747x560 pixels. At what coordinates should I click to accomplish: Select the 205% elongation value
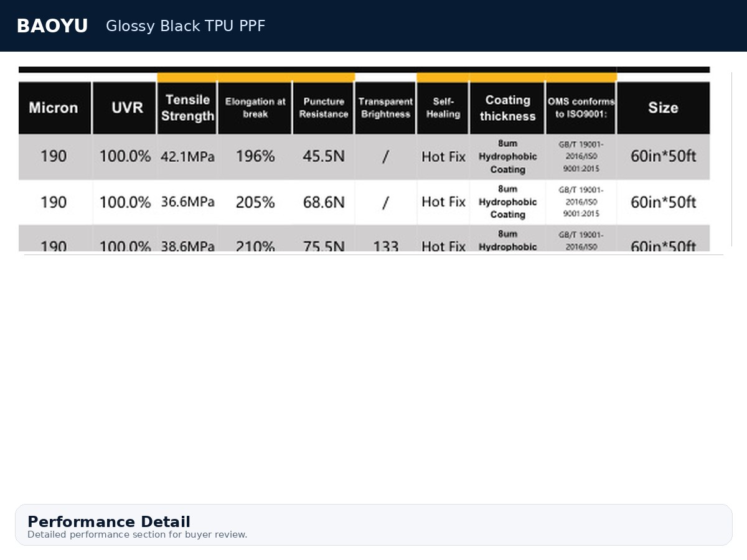click(x=255, y=202)
